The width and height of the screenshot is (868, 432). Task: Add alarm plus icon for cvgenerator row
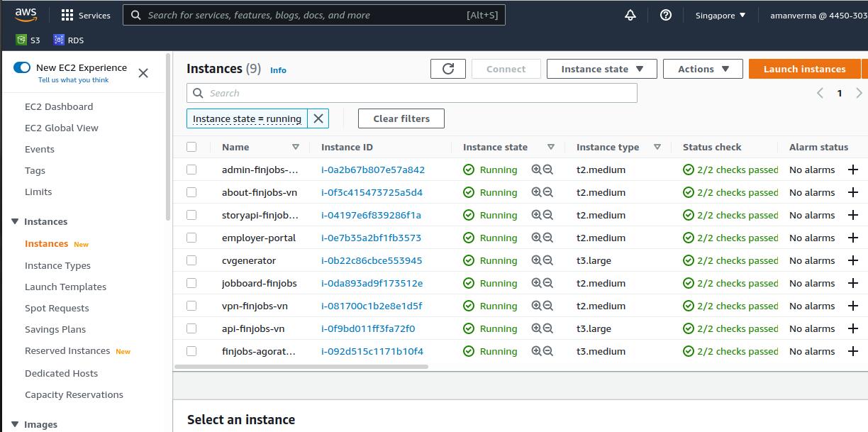click(853, 260)
